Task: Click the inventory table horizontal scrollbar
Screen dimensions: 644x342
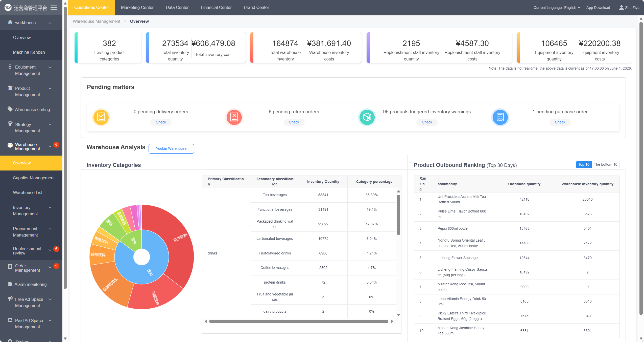Action: point(299,322)
